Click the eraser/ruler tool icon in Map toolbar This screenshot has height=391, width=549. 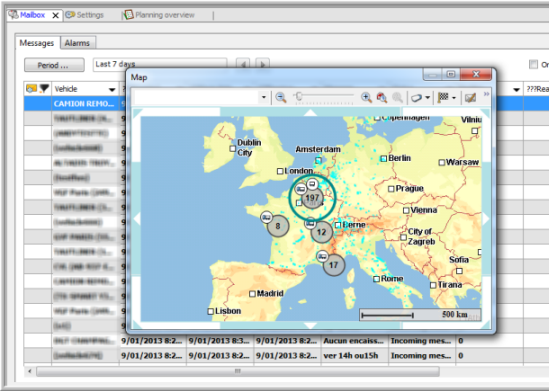[416, 98]
